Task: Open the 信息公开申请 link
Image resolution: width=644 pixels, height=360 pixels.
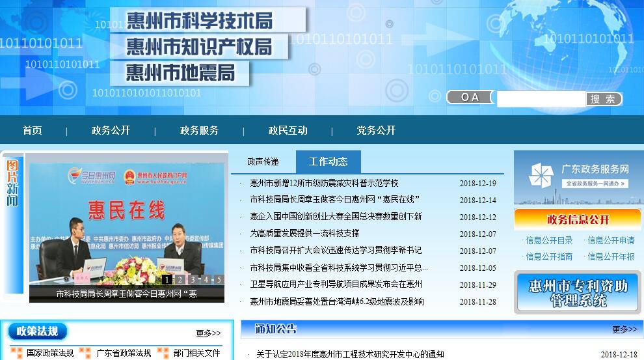Action: 611,240
